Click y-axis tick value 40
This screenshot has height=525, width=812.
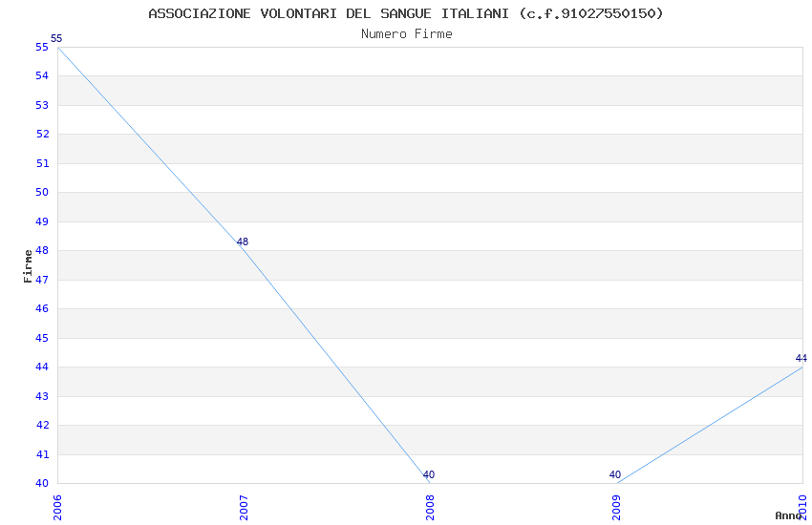(42, 484)
